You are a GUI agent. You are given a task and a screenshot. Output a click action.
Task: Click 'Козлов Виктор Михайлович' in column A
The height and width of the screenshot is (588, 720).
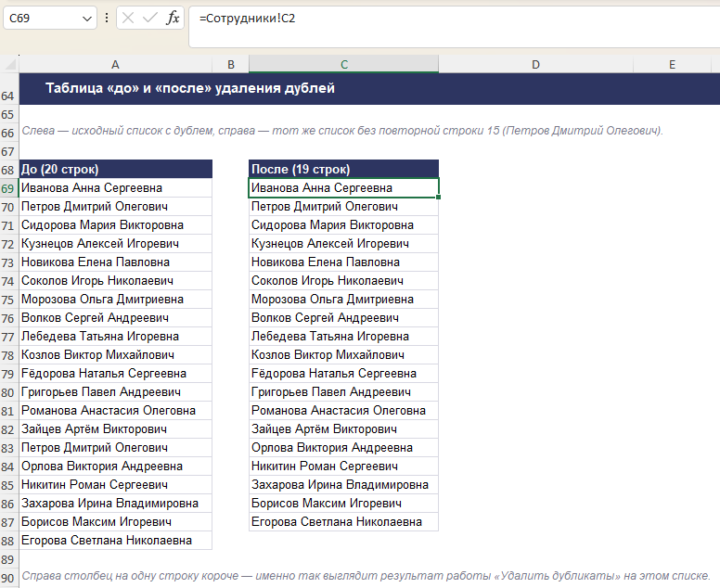[115, 355]
